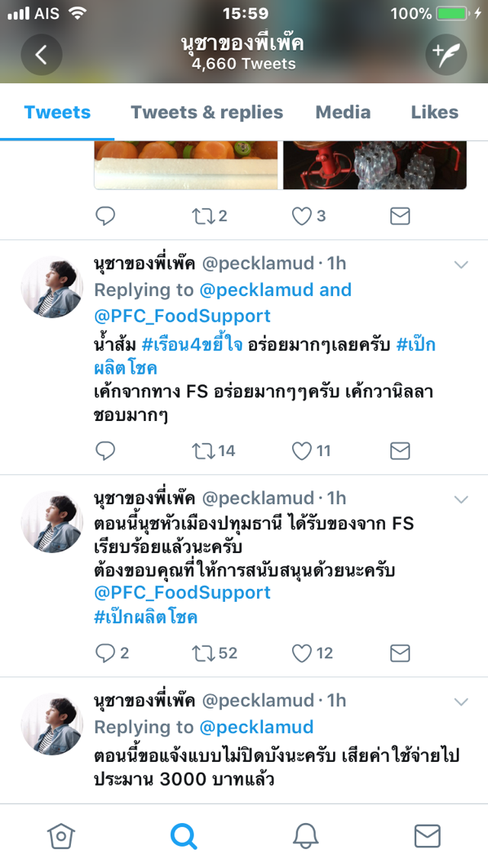The height and width of the screenshot is (868, 488).
Task: Reply to the tweet with 14 retweets
Action: 105,451
